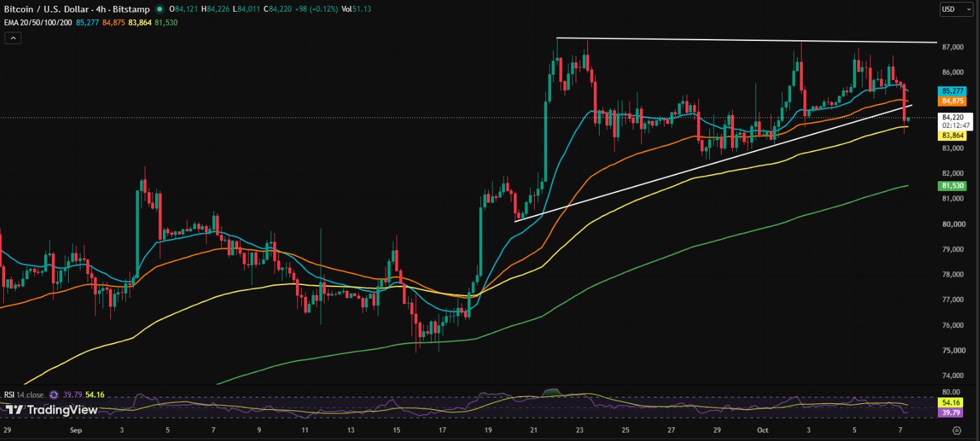Click yellow RSI-MA value 54.16 in legend
The image size is (980, 441).
95,394
